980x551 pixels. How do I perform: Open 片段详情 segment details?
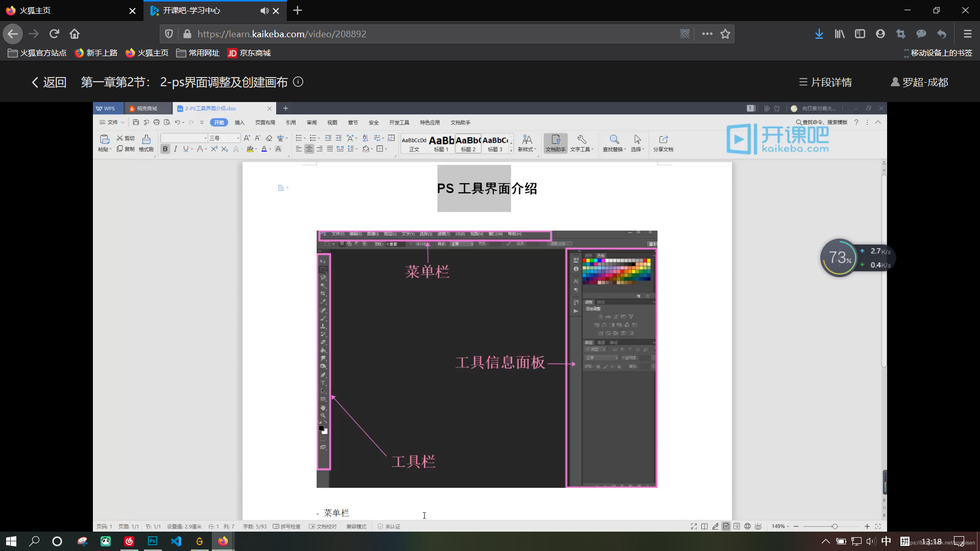pos(825,82)
